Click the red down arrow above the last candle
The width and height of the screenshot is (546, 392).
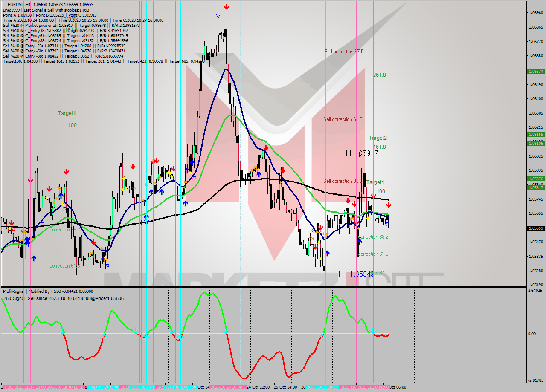tap(389, 205)
